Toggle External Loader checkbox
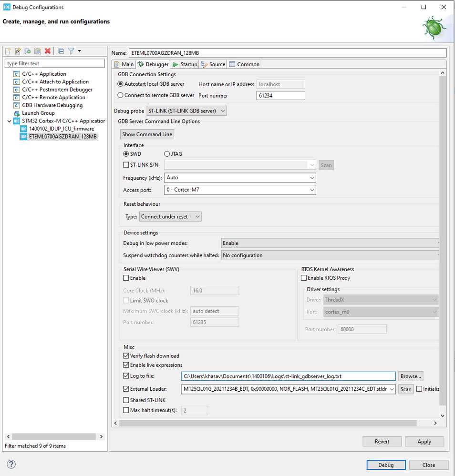The width and height of the screenshot is (455, 476). pyautogui.click(x=126, y=389)
